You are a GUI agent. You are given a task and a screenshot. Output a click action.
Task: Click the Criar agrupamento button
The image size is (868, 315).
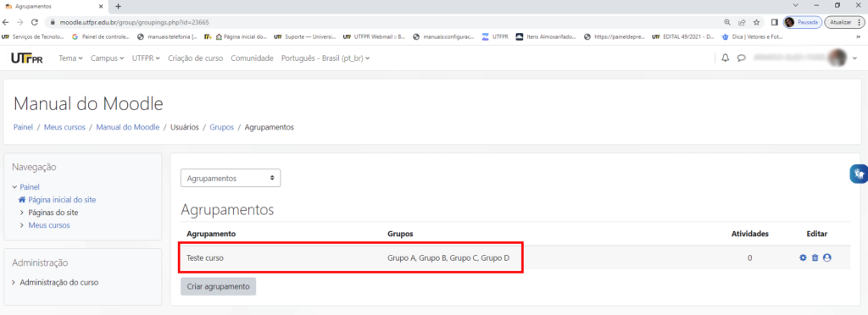pyautogui.click(x=218, y=286)
